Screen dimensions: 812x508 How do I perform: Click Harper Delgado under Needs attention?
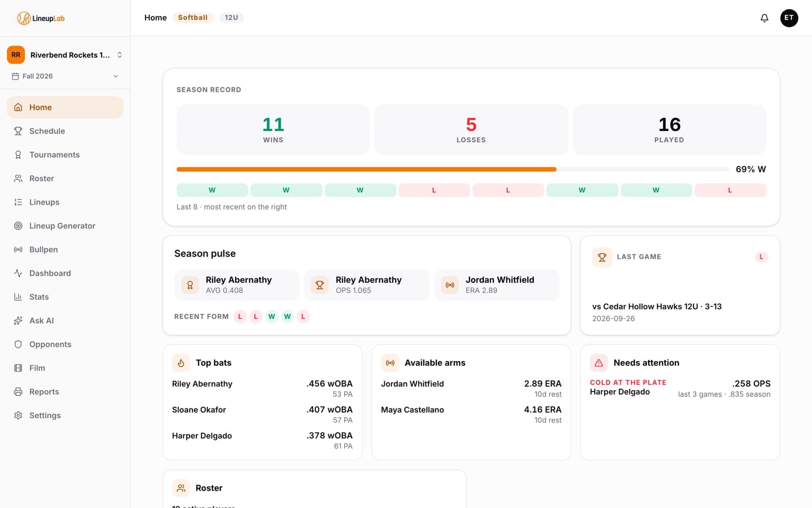coord(620,392)
